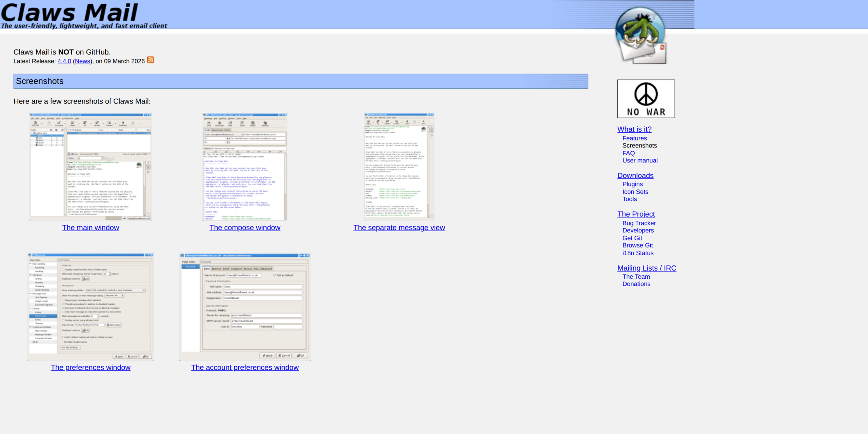Click 'The separate message view' link
Image resolution: width=868 pixels, height=434 pixels.
tap(399, 228)
